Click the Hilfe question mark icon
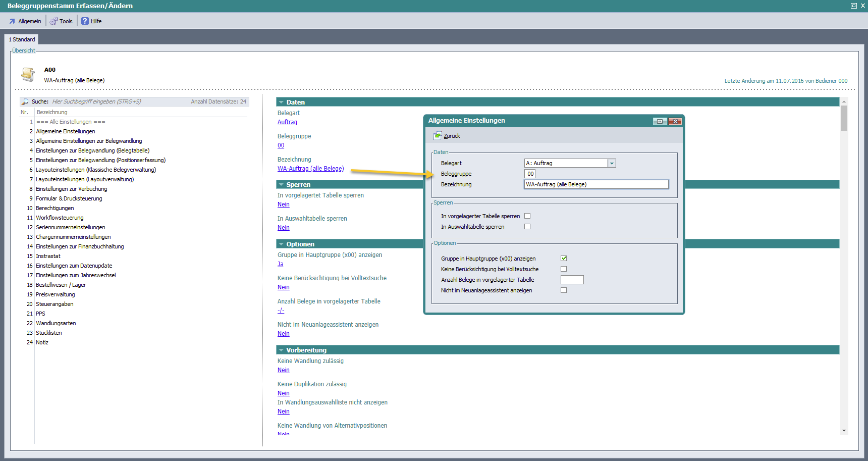Image resolution: width=868 pixels, height=461 pixels. [85, 21]
